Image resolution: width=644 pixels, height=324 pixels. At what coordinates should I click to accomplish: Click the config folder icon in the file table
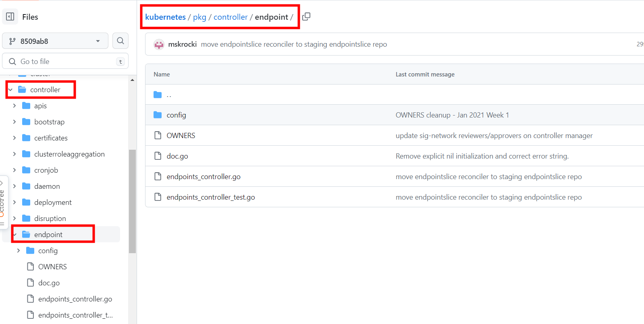158,115
